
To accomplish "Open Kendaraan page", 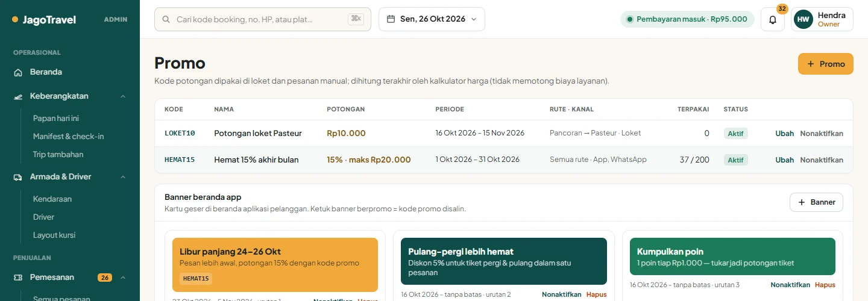I will point(52,199).
